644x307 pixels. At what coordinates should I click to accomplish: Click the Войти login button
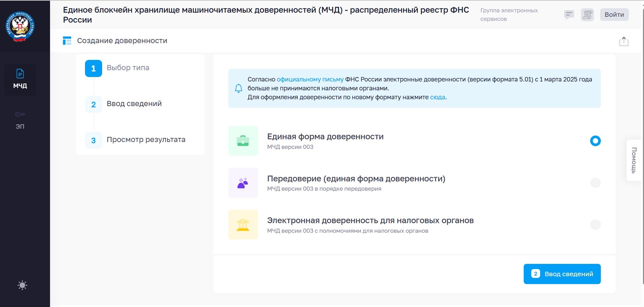614,15
